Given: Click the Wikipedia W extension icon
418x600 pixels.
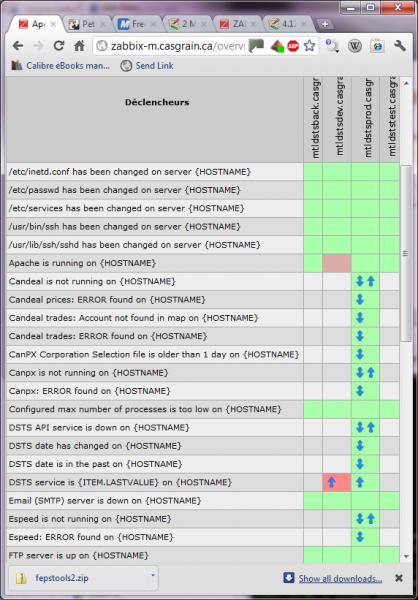Looking at the screenshot, I should (x=355, y=46).
